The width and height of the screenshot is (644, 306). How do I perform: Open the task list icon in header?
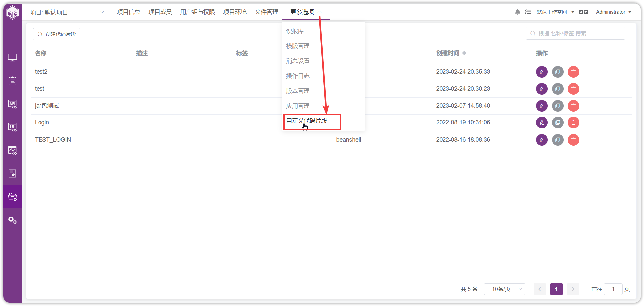[528, 12]
